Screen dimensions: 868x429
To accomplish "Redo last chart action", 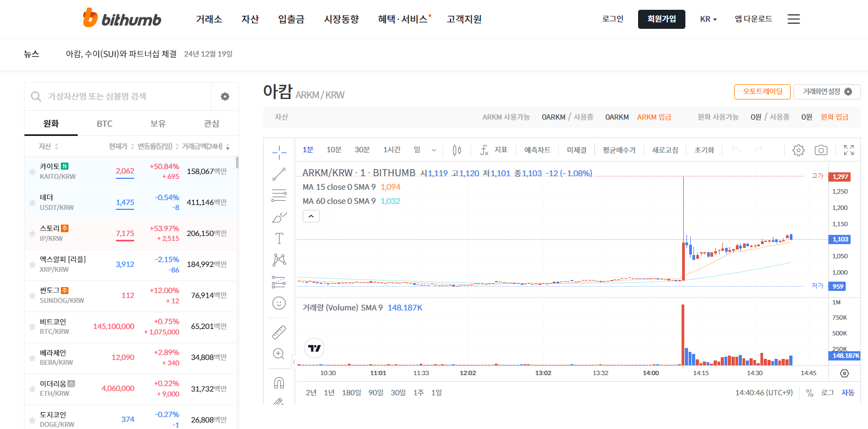I will [759, 150].
